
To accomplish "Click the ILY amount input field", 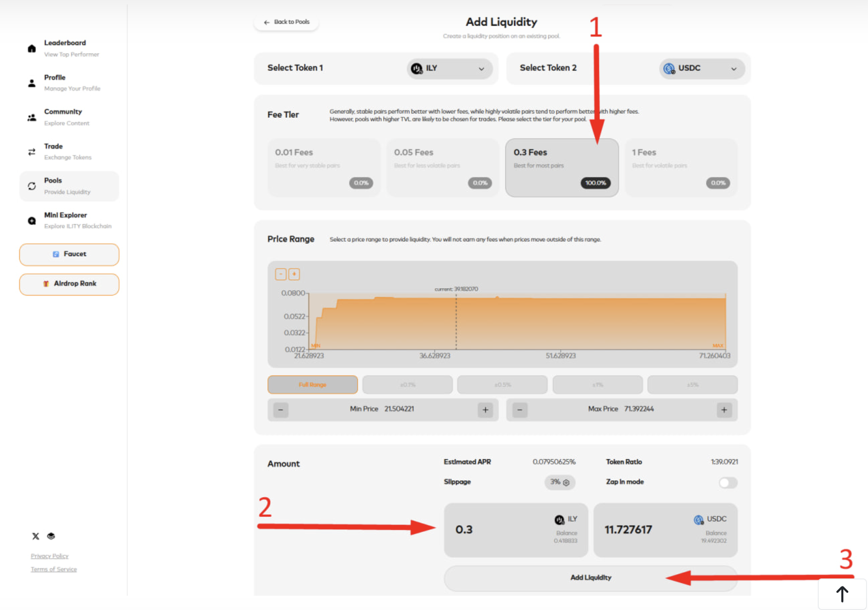I will click(x=498, y=530).
